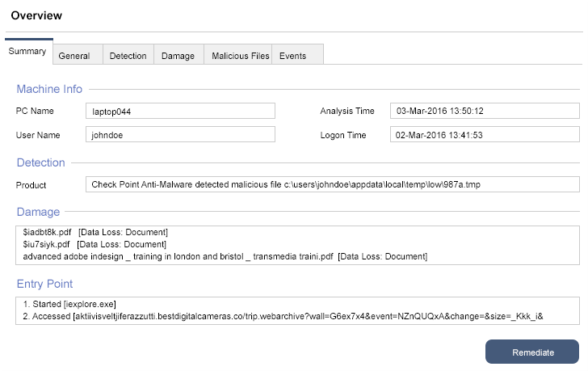Image resolution: width=588 pixels, height=371 pixels.
Task: Click the PC Name label
Action: click(35, 111)
